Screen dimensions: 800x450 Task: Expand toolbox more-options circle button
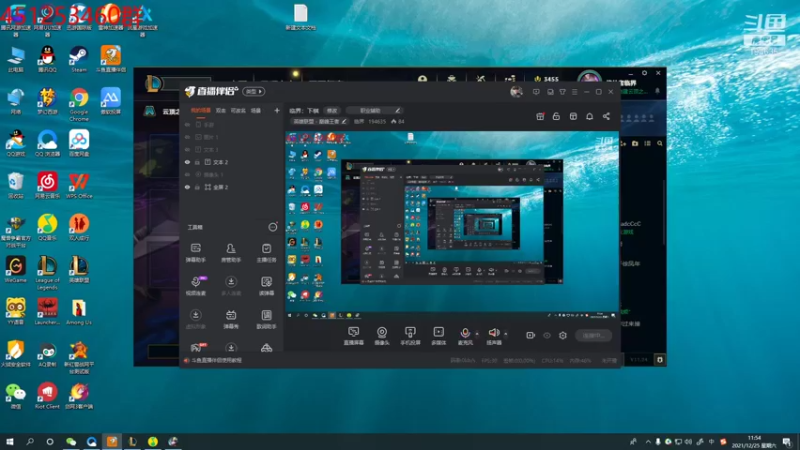[273, 227]
